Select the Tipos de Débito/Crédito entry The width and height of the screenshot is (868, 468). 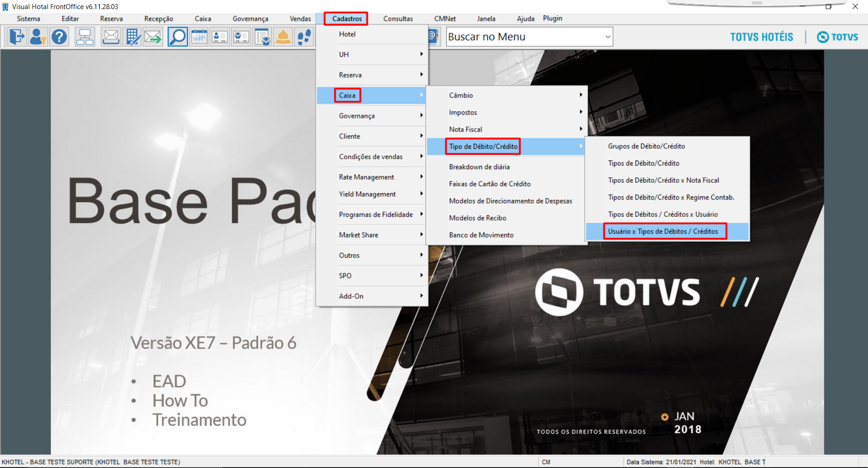coord(667,163)
